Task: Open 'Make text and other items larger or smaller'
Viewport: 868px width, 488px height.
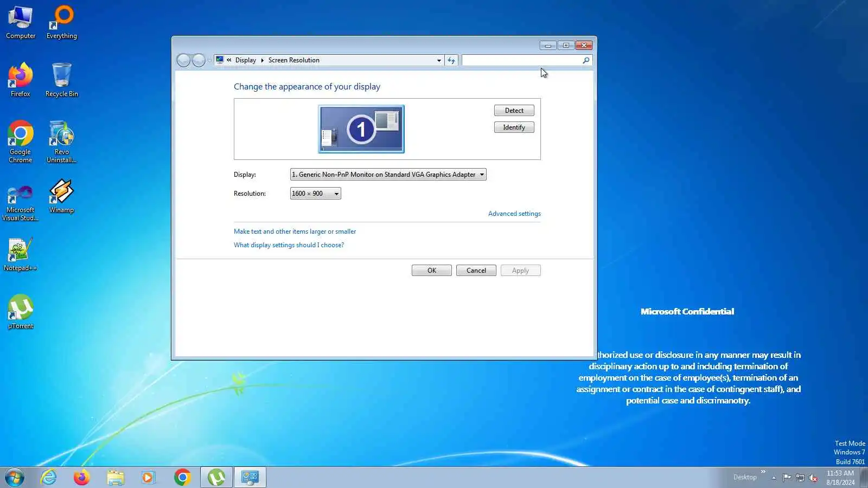Action: point(295,232)
